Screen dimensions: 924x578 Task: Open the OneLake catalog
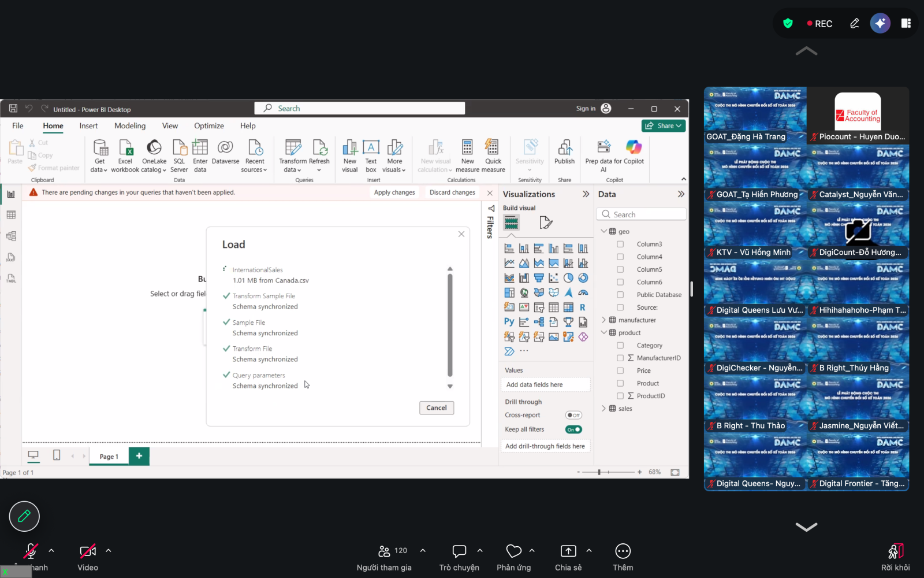pos(154,155)
